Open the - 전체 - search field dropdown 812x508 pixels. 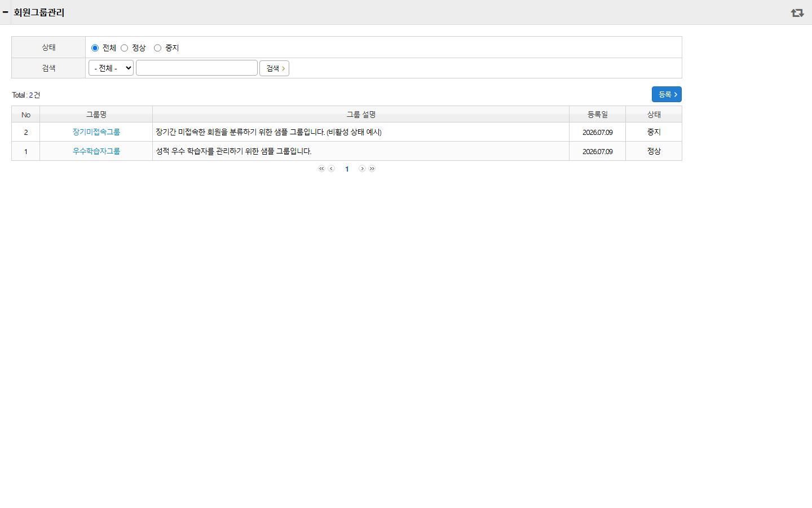111,68
